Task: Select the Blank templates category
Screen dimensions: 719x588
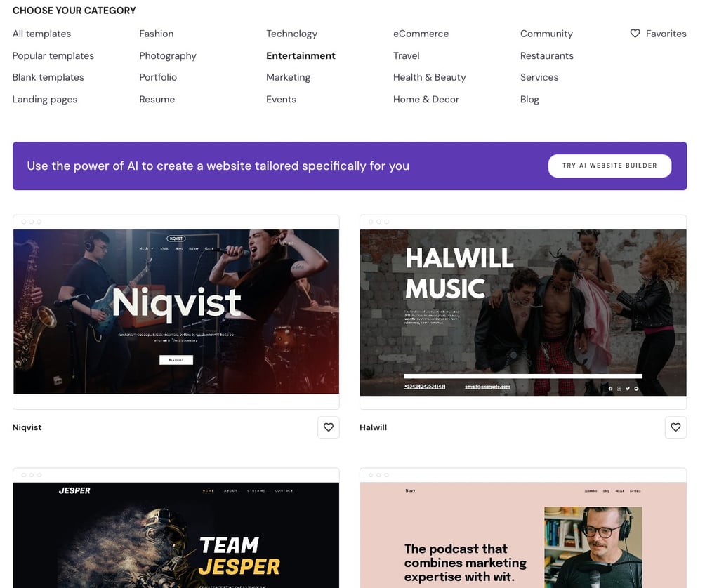Action: [x=48, y=77]
